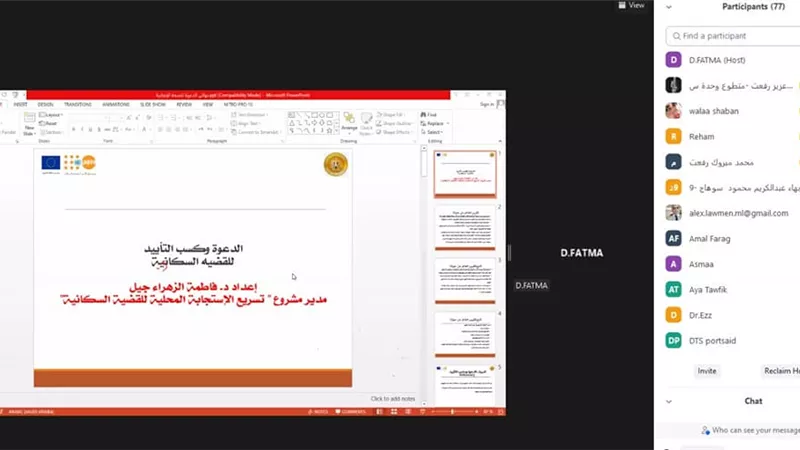Image resolution: width=800 pixels, height=450 pixels.
Task: Select slide 4 thumbnail
Action: coord(465,334)
